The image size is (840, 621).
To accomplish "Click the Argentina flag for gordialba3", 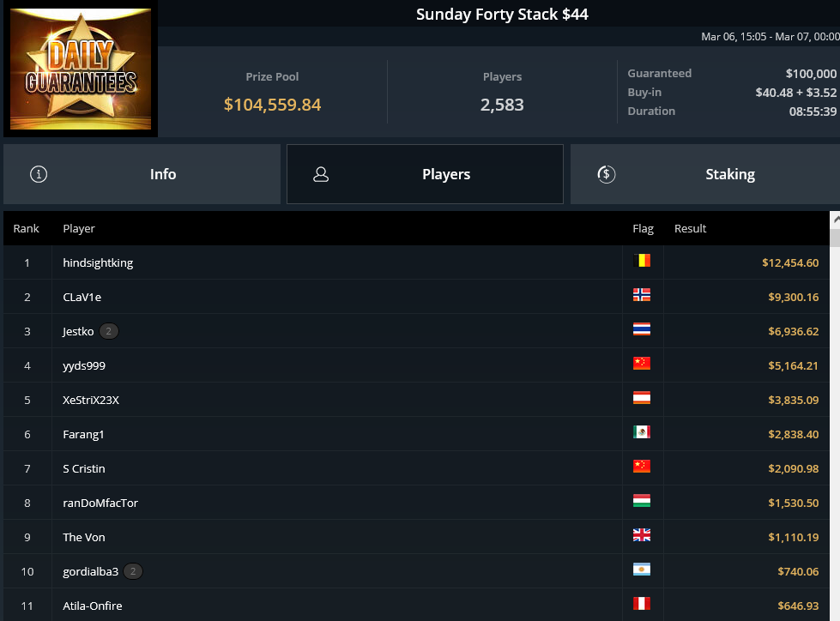I will pyautogui.click(x=641, y=569).
